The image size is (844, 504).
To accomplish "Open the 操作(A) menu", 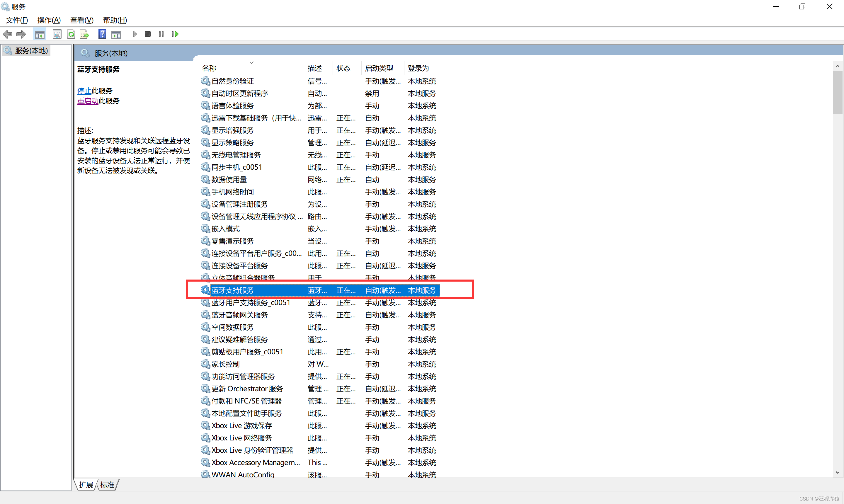I will 49,20.
